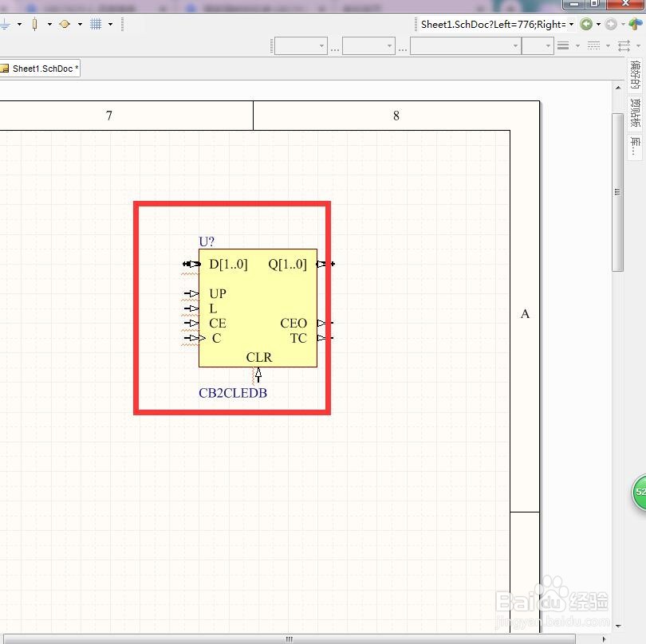Open the narrow font size combo box

coord(538,45)
